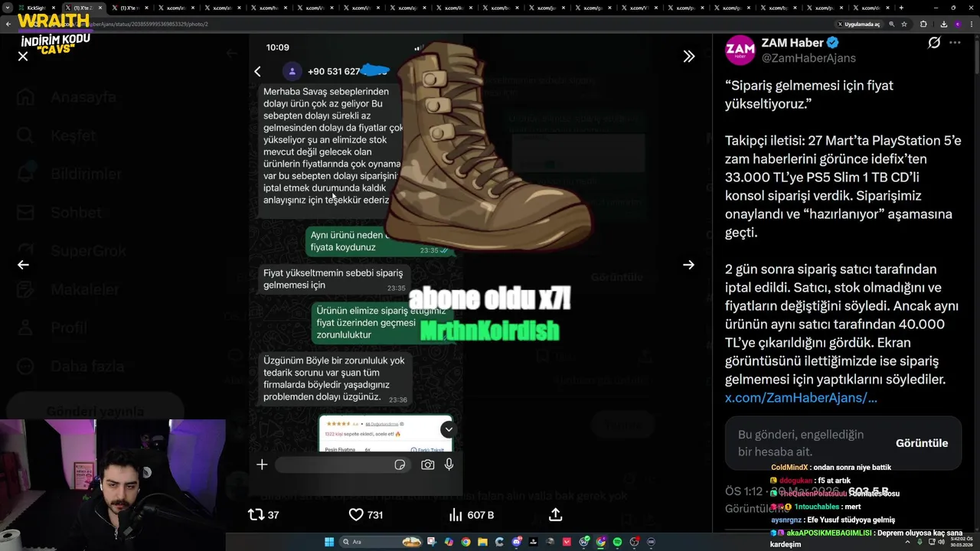Click the bookmark star in address bar
980x551 pixels.
pyautogui.click(x=904, y=24)
